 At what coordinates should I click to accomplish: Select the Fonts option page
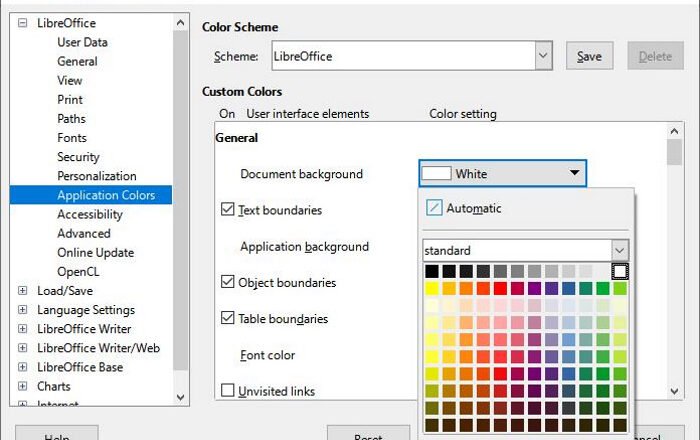pos(72,138)
